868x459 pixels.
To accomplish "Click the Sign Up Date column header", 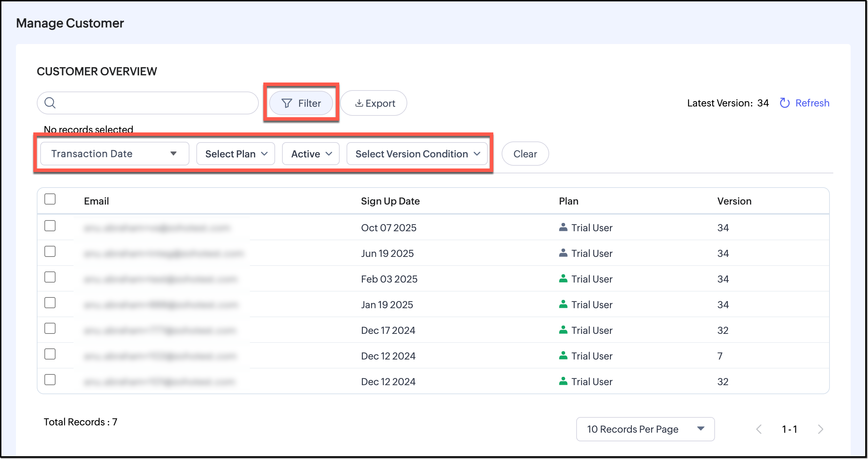I will pyautogui.click(x=390, y=201).
